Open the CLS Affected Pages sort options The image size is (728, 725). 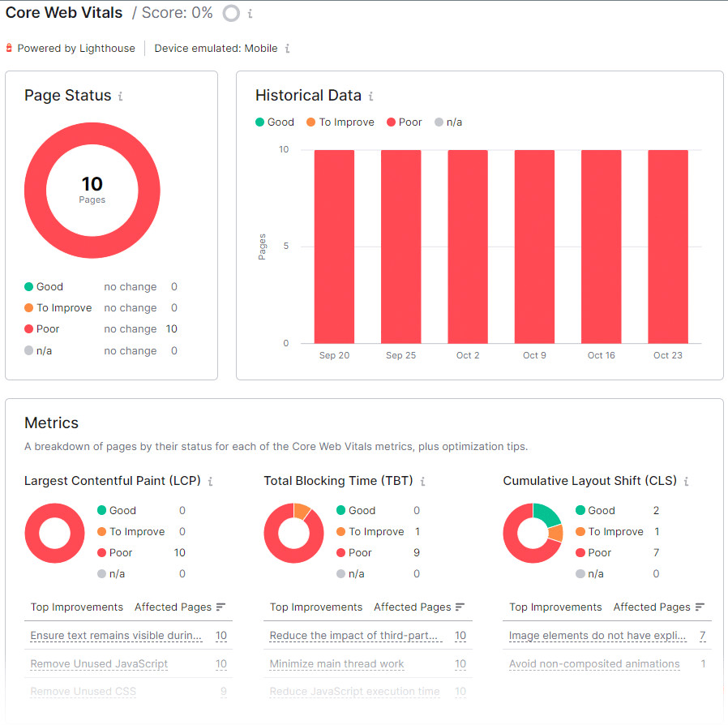(x=700, y=606)
